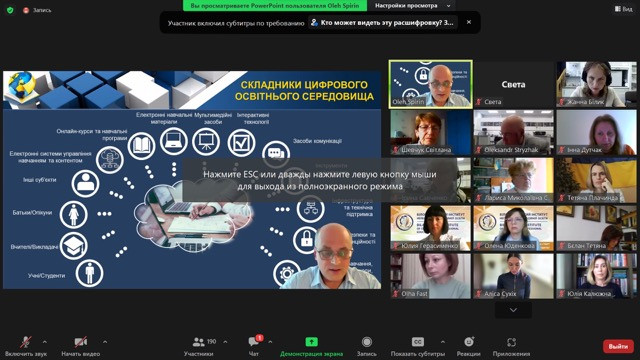Click the slide's open book icon
This screenshot has width=640, height=360.
[x=141, y=146]
